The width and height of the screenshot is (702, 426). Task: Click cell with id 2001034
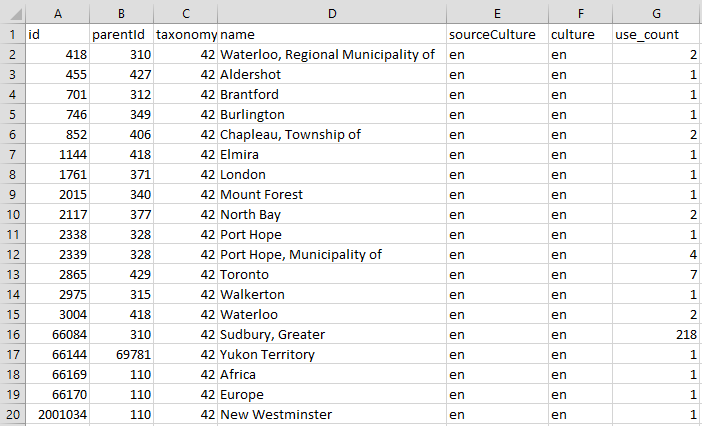57,415
